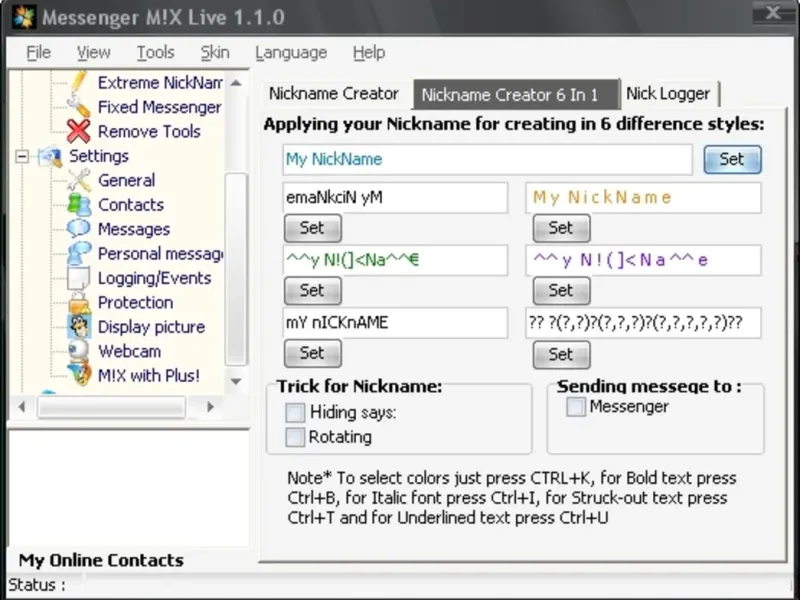This screenshot has width=800, height=600.
Task: Click the red X Remove Tools icon
Action: coord(79,131)
